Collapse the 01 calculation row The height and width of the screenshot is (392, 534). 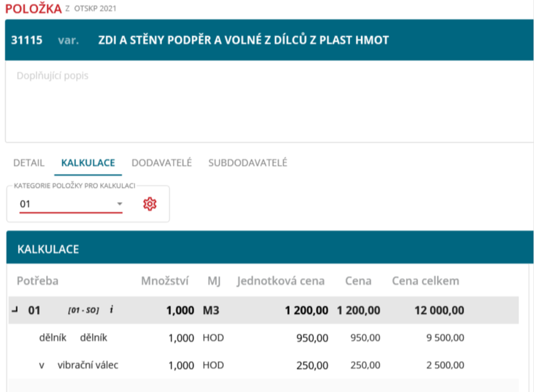pyautogui.click(x=15, y=310)
